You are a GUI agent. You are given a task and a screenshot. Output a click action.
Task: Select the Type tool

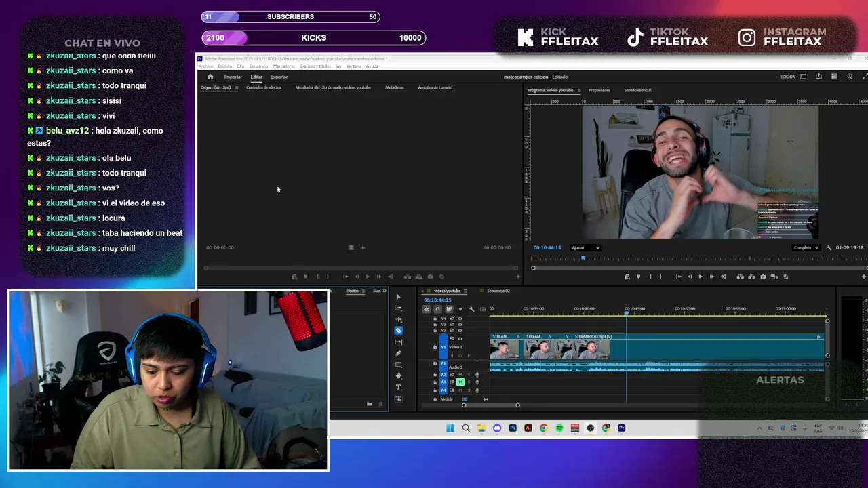pos(399,387)
